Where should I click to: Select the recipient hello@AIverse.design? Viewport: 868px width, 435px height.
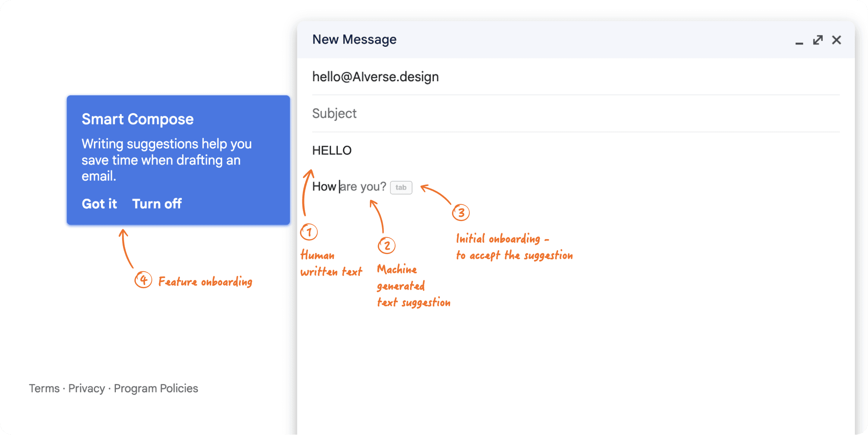(375, 76)
